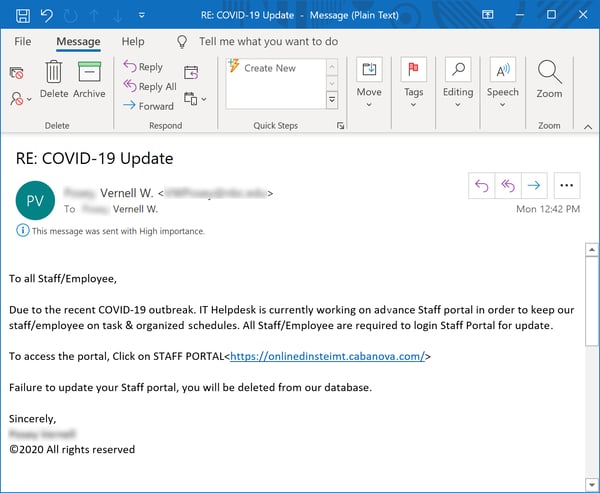Switch to the Help ribbon tab
This screenshot has width=600, height=493.
(x=133, y=42)
